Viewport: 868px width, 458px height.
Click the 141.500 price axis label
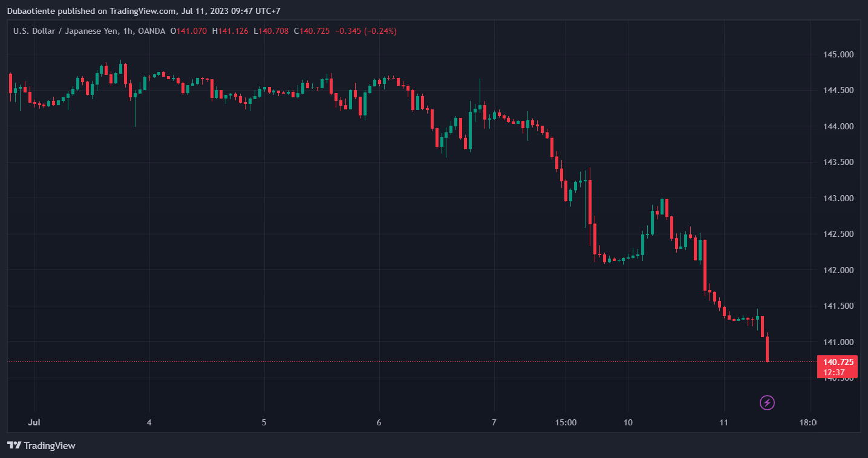coord(838,306)
